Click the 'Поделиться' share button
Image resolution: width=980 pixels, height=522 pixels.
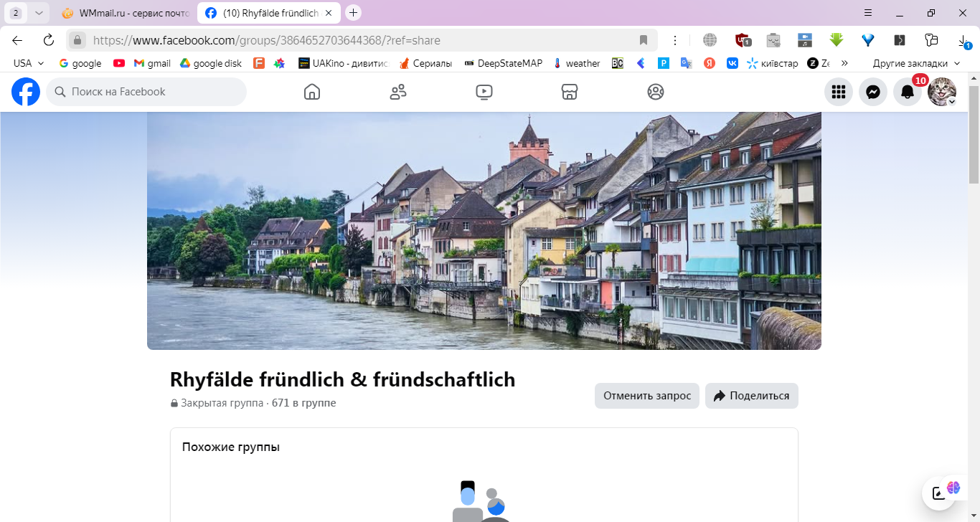tap(752, 396)
